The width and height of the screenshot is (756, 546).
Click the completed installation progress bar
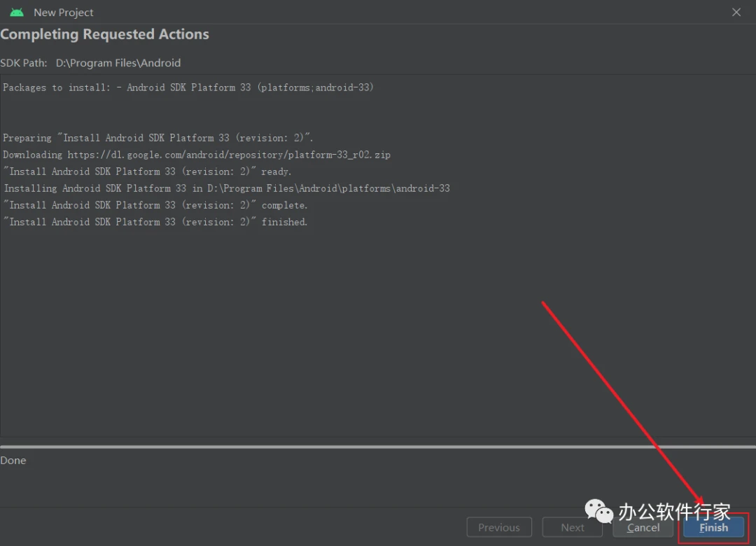[x=378, y=447]
